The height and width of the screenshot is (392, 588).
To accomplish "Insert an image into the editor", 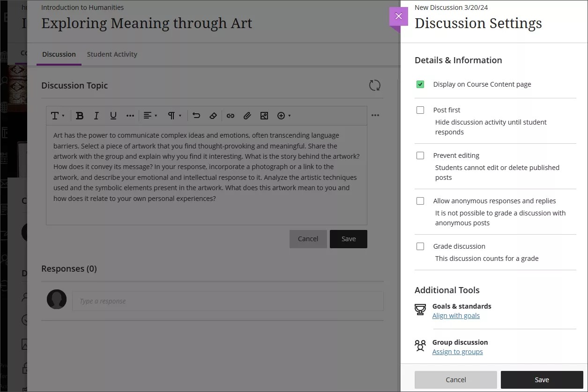I will tap(264, 115).
